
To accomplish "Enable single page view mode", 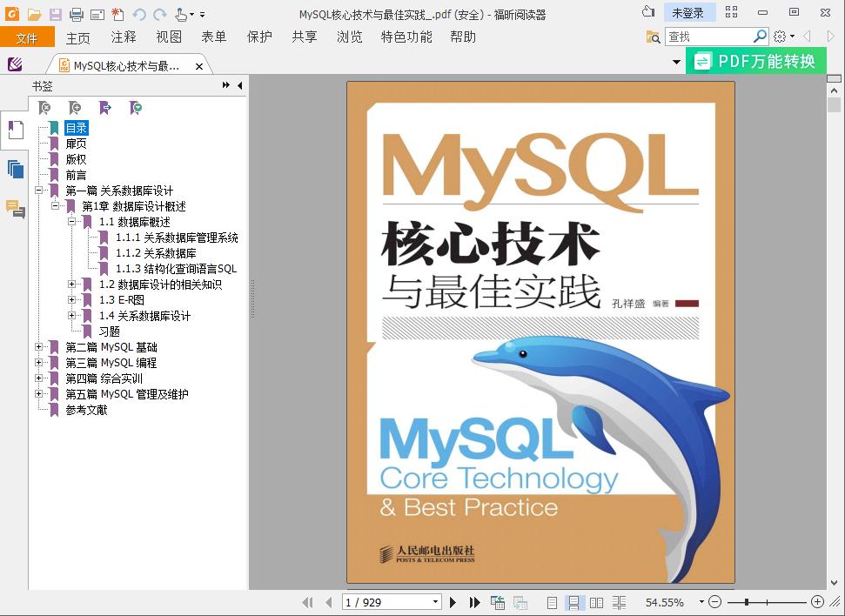I will coord(552,603).
